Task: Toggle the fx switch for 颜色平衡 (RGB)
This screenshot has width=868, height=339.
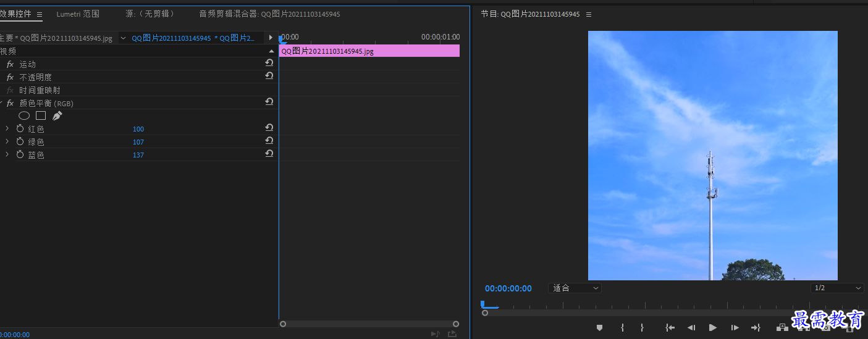Action: click(10, 103)
